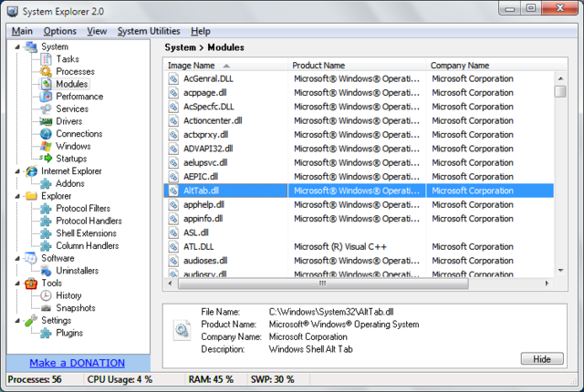Collapse the Explorer tree node
The width and height of the screenshot is (584, 392).
pyautogui.click(x=17, y=196)
